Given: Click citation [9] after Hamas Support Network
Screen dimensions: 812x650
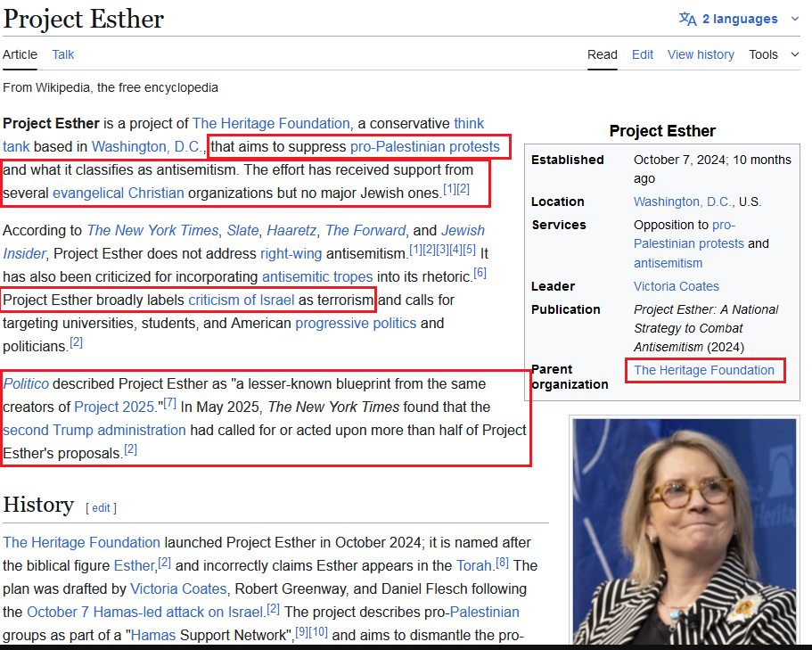Looking at the screenshot, I should (301, 631).
